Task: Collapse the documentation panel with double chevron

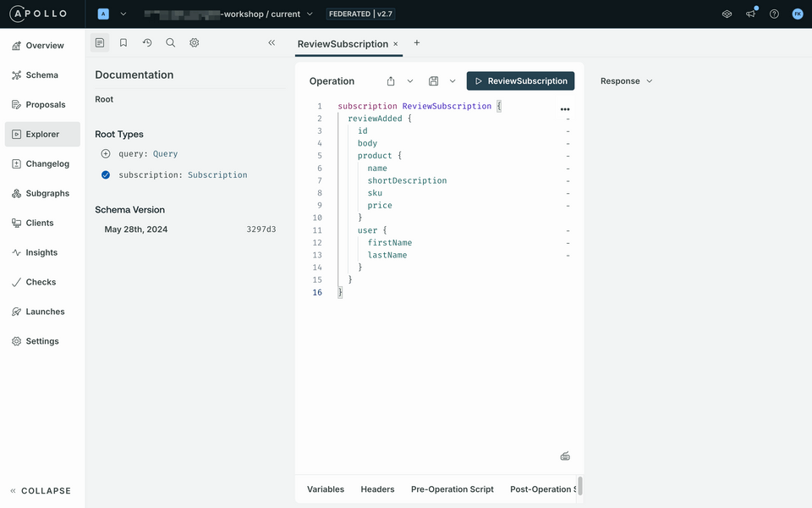Action: [272, 42]
